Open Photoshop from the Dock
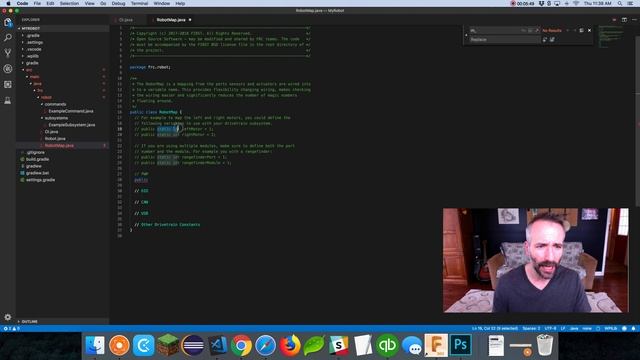Image resolution: width=640 pixels, height=360 pixels. (460, 345)
